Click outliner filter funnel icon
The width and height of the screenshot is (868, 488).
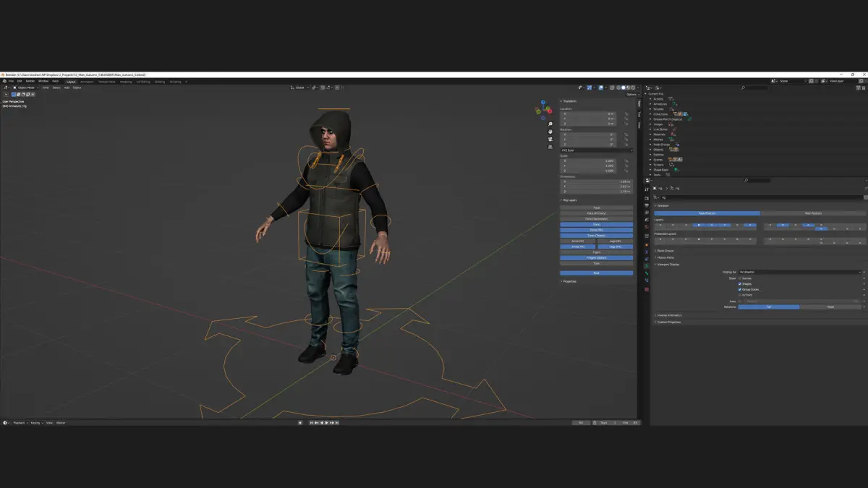click(x=858, y=87)
